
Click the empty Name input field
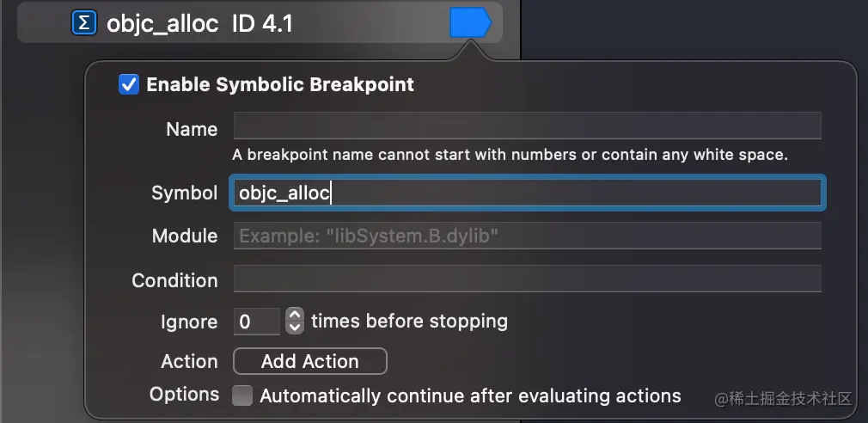point(527,126)
